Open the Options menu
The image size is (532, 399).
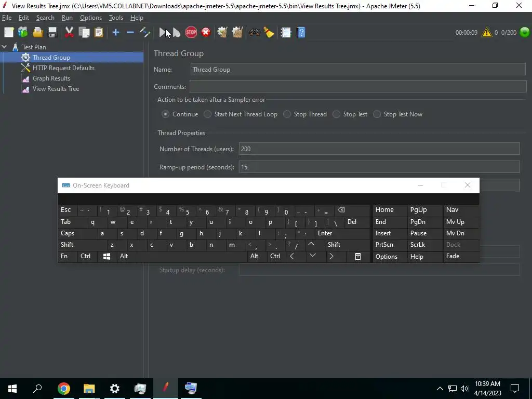coord(90,18)
